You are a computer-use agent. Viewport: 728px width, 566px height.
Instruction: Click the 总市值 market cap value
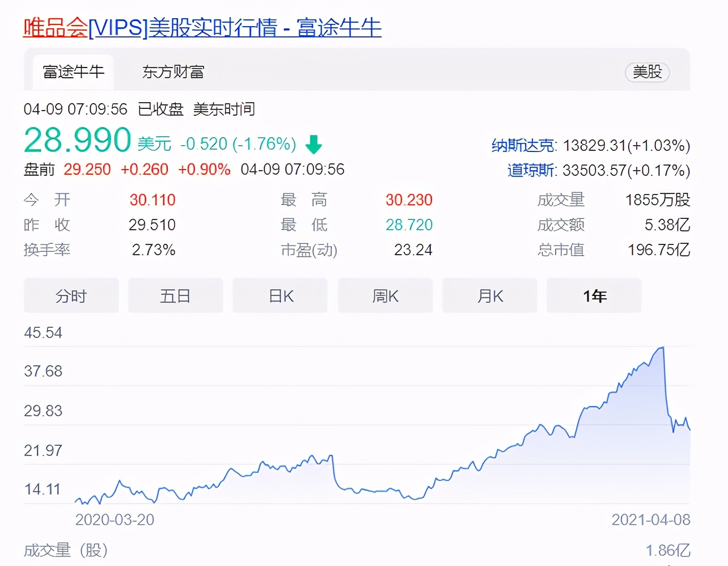pos(658,250)
